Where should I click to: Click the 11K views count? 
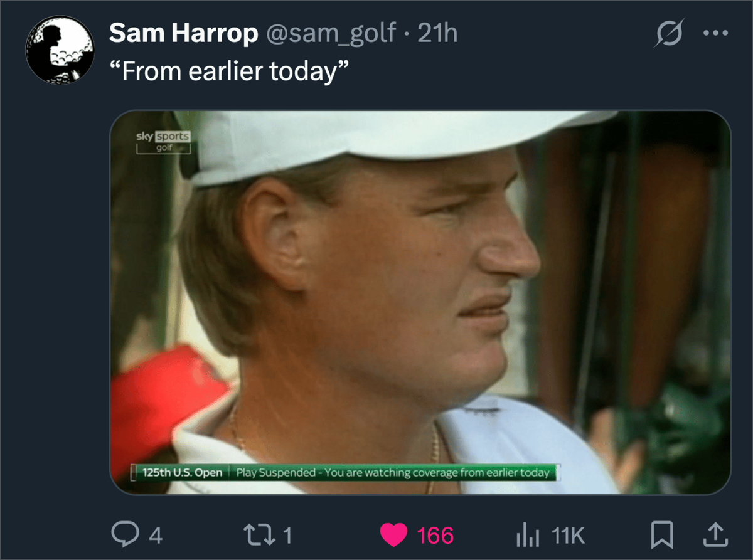[x=569, y=536]
